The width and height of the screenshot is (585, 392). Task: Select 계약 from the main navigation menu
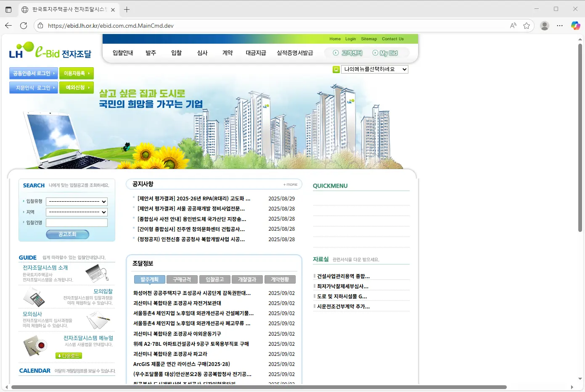tap(227, 53)
